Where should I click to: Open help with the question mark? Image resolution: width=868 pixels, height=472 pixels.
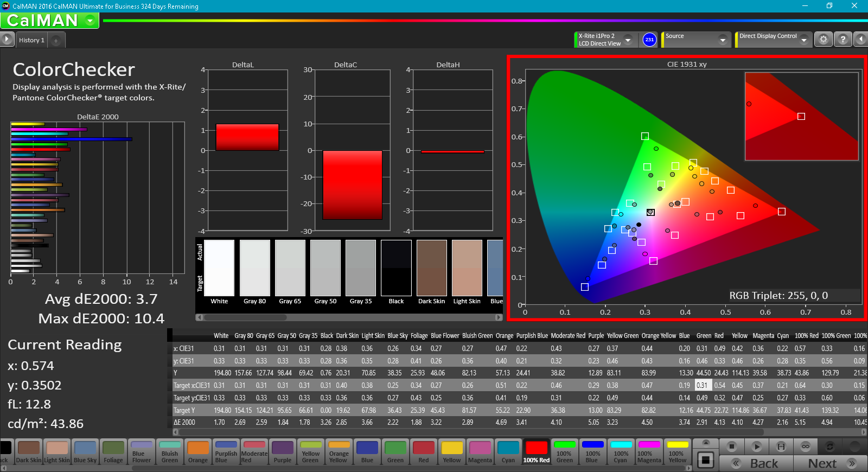coord(843,40)
